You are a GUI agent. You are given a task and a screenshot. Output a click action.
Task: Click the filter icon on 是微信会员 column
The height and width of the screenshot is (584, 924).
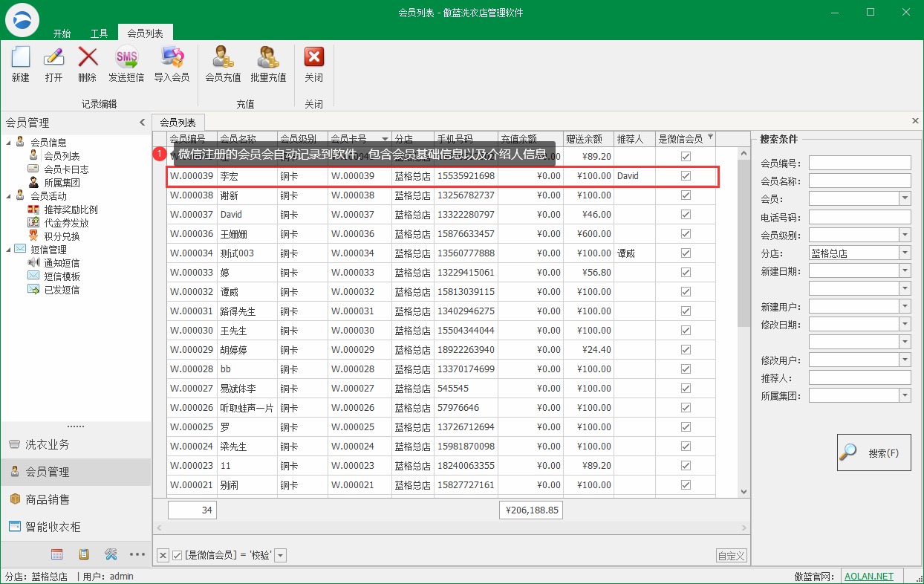tap(710, 137)
